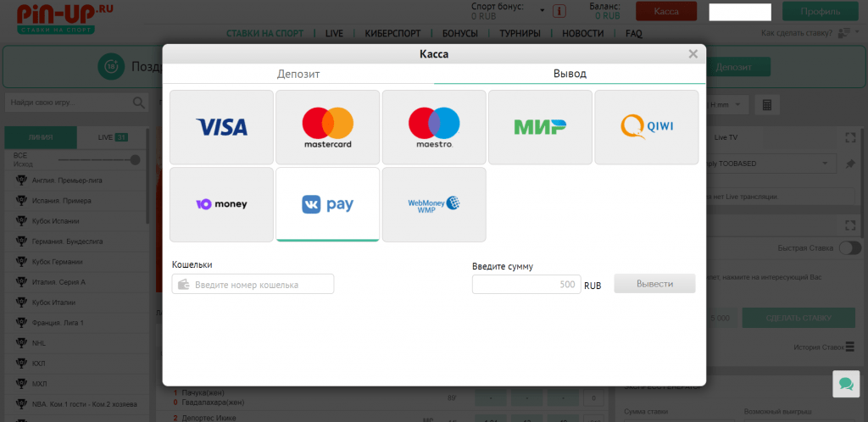Click the withdrawal amount field
The height and width of the screenshot is (422, 868).
[x=526, y=284]
